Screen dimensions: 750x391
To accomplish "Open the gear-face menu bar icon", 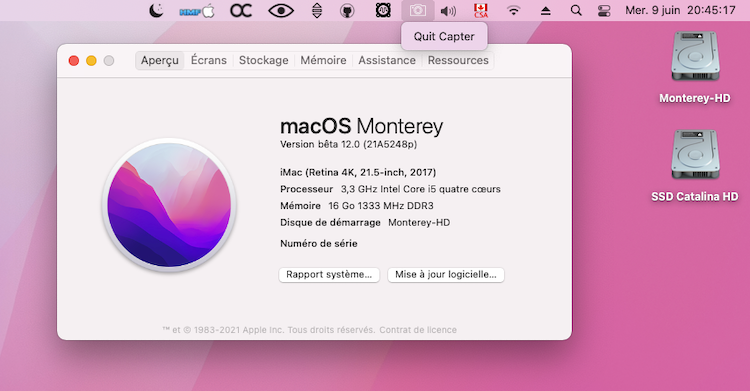I will pos(383,10).
